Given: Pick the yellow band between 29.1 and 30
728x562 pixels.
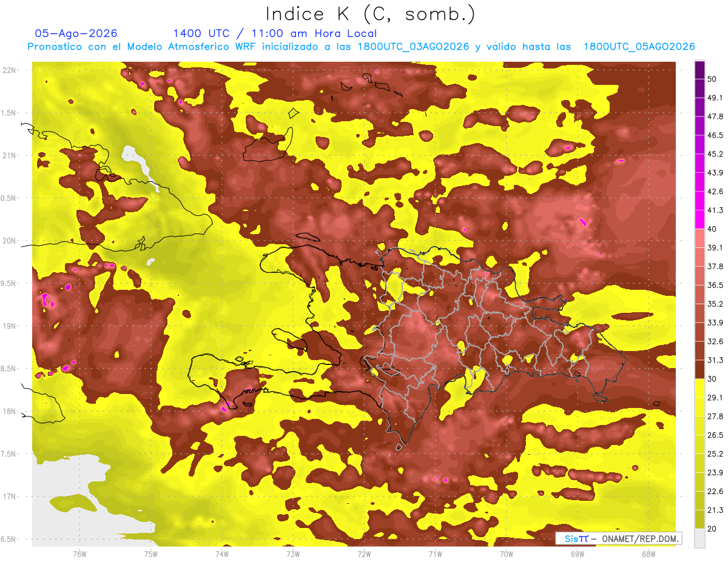Looking at the screenshot, I should [x=700, y=388].
